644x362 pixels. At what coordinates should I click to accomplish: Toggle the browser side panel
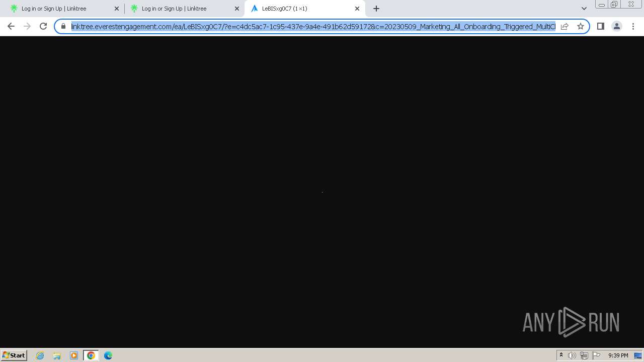[x=600, y=26]
